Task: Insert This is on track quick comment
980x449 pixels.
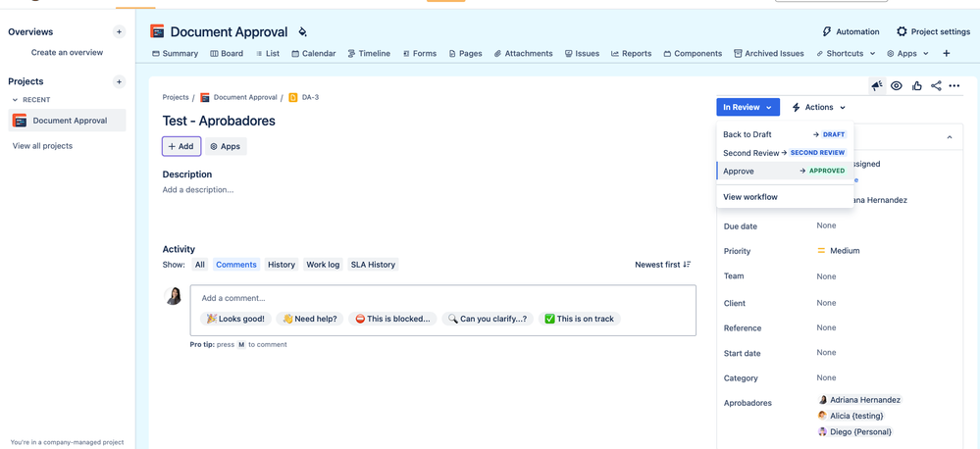Action: (x=580, y=319)
